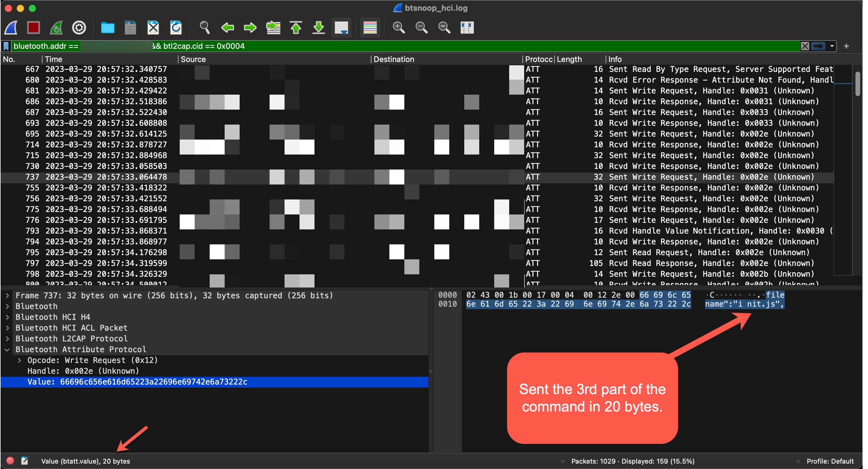Save this capture file icon
Screen dimensions: 868x469
point(130,27)
